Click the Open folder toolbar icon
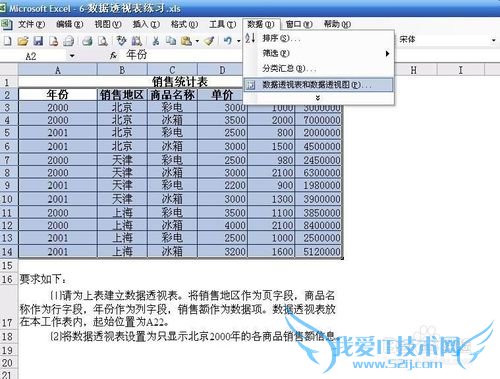This screenshot has height=379, width=500. click(23, 41)
